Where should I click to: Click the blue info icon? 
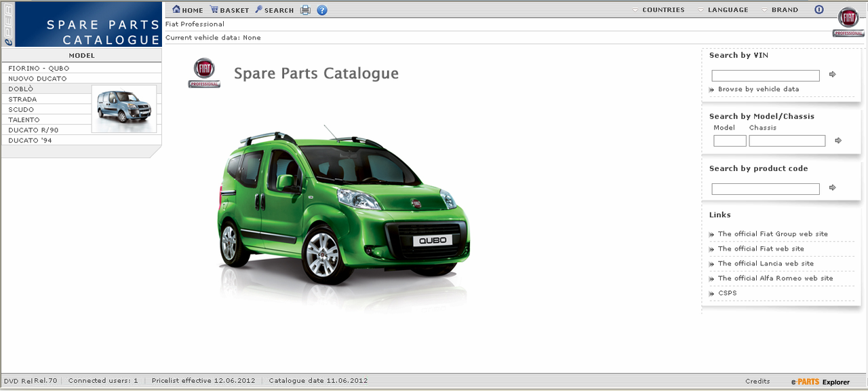pos(818,10)
